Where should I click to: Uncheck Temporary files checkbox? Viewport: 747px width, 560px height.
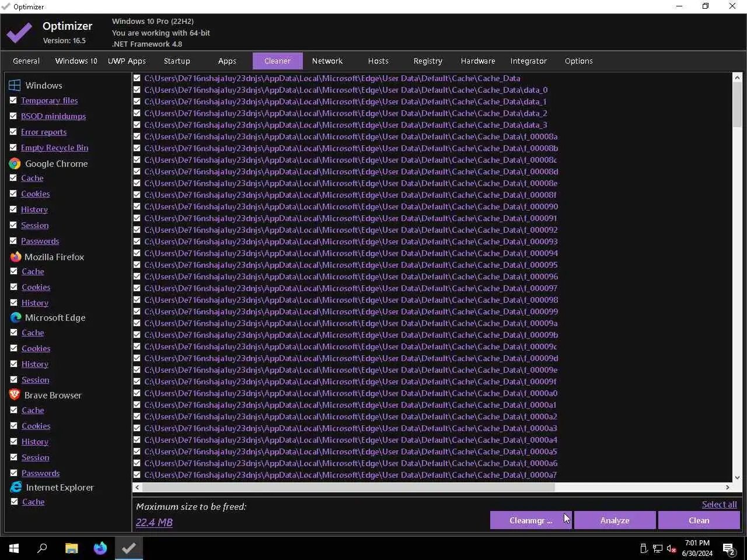13,100
